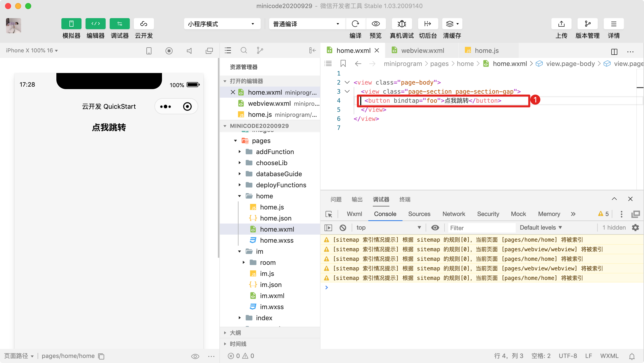Click the 编译 refresh icon
The image size is (644, 363).
(x=355, y=24)
